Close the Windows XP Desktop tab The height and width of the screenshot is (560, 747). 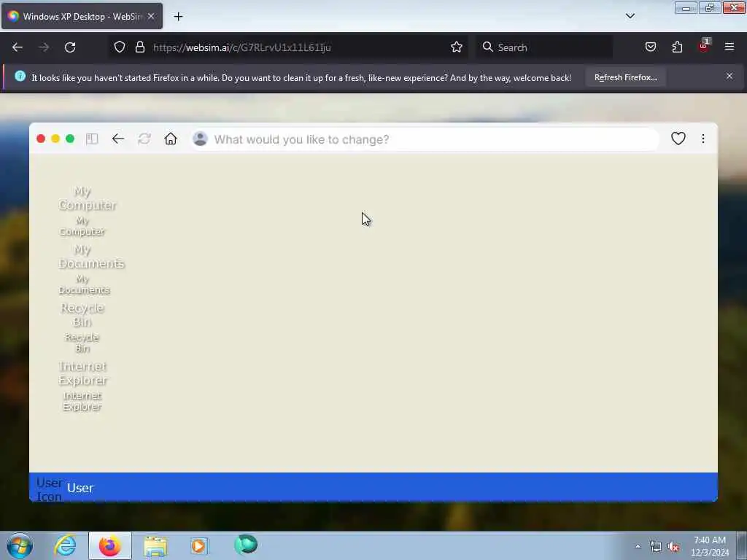[x=151, y=16]
